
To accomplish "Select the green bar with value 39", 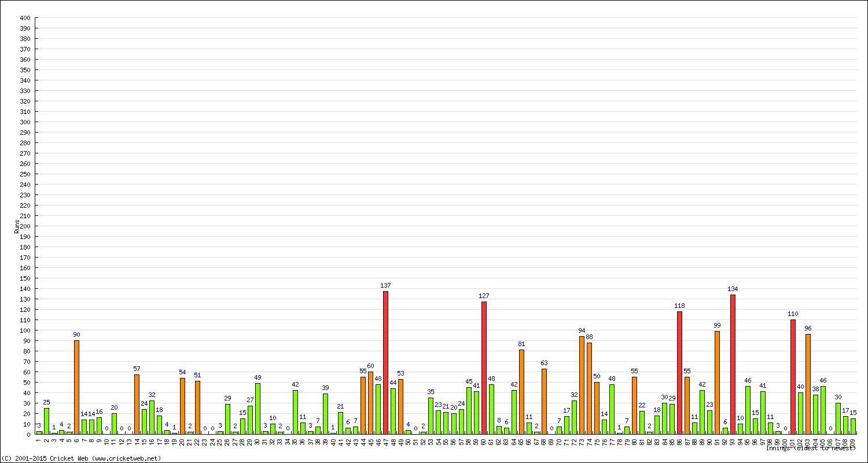I will coord(325,414).
